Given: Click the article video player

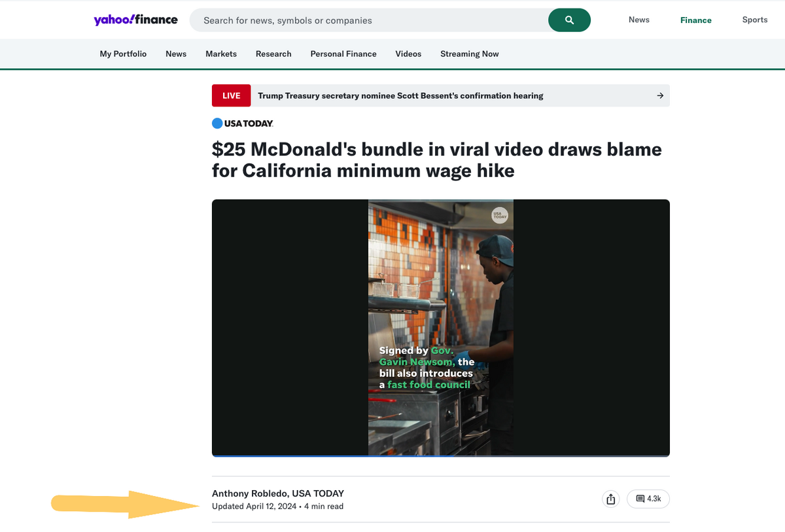Looking at the screenshot, I should tap(441, 327).
